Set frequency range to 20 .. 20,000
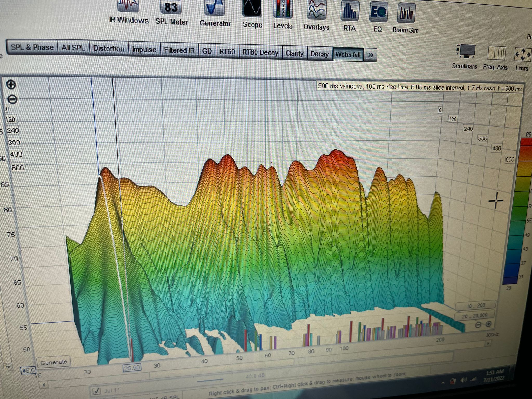Image resolution: width=532 pixels, height=399 pixels. 474,316
